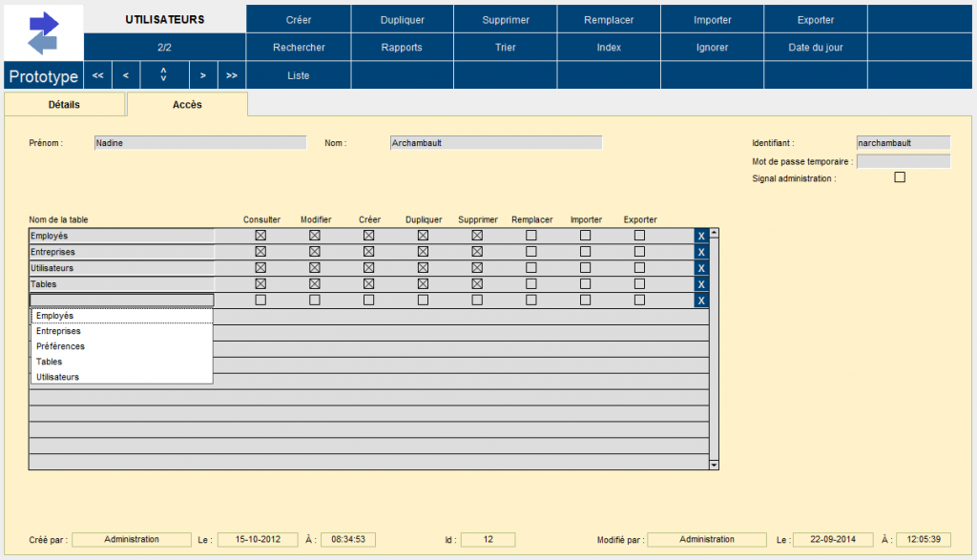
Task: Click the up/down record selector arrows
Action: [164, 75]
